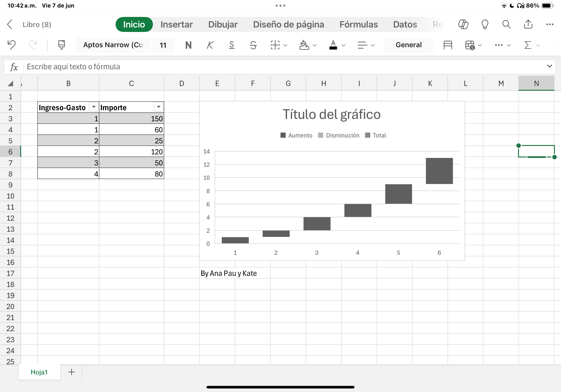Click the General number format button

tap(409, 45)
